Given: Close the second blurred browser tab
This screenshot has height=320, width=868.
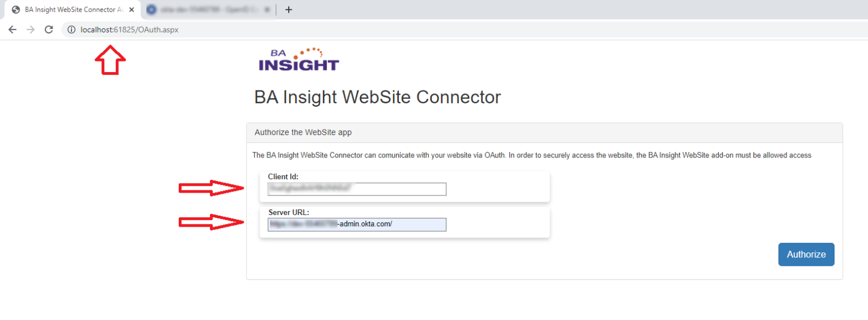Looking at the screenshot, I should tap(267, 9).
